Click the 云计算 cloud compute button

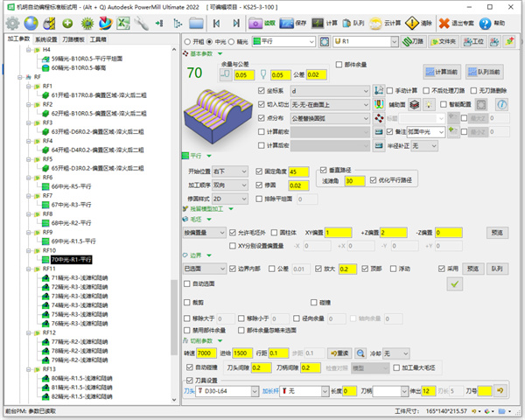(x=374, y=23)
